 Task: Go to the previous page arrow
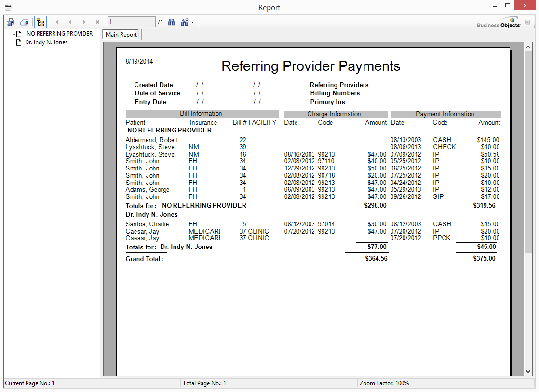coord(70,22)
